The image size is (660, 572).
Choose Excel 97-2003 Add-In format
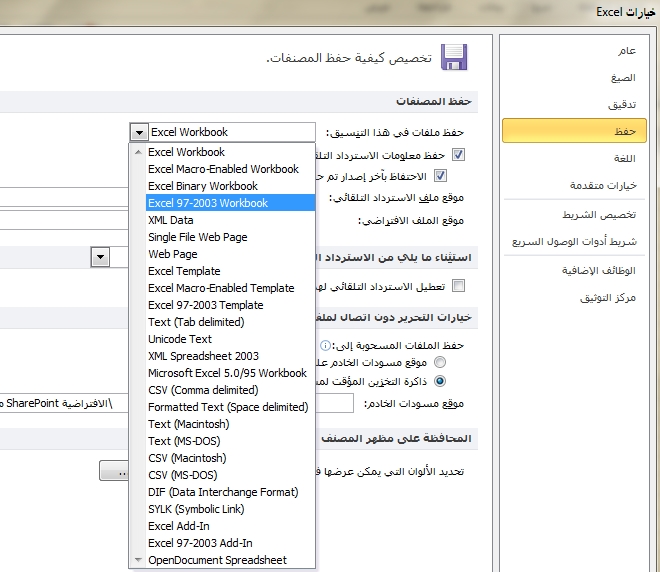click(230, 543)
